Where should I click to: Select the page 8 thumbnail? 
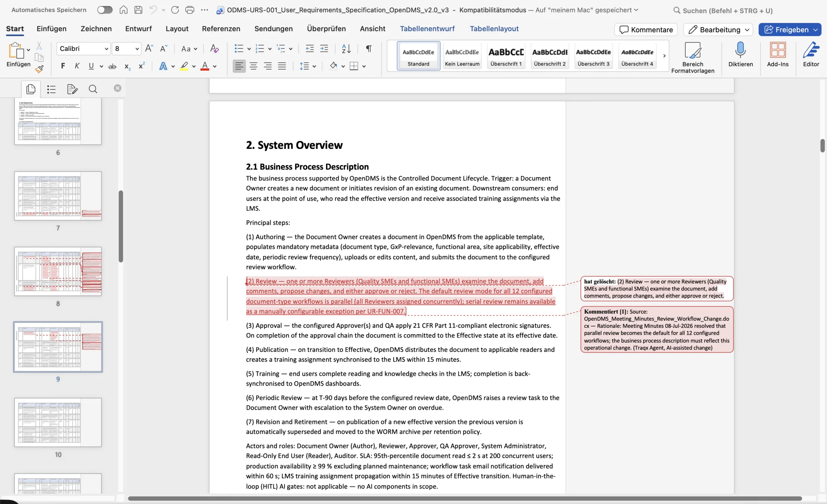click(58, 271)
